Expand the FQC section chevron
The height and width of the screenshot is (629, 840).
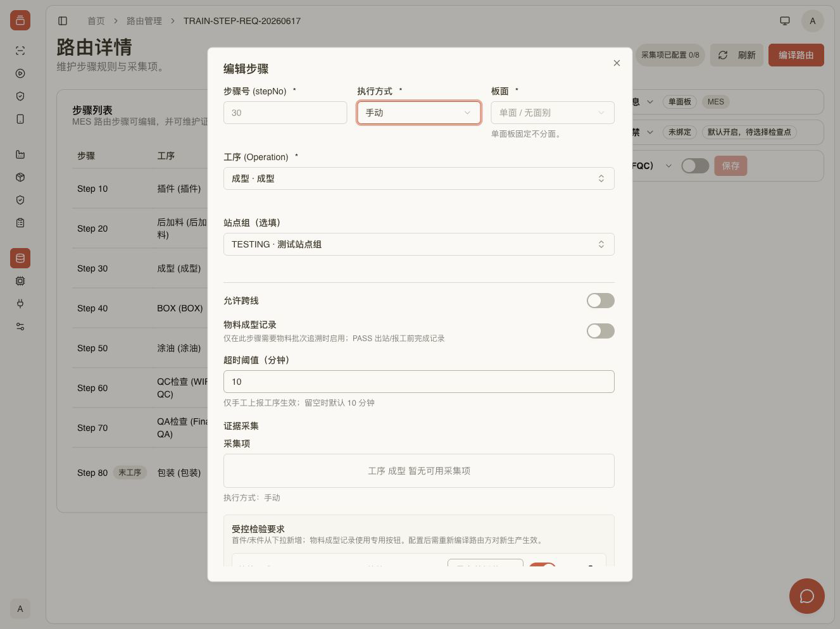pos(668,166)
